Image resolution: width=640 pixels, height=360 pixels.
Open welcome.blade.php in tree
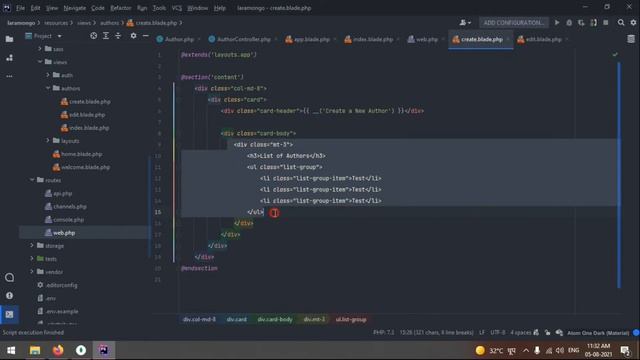[x=85, y=167]
